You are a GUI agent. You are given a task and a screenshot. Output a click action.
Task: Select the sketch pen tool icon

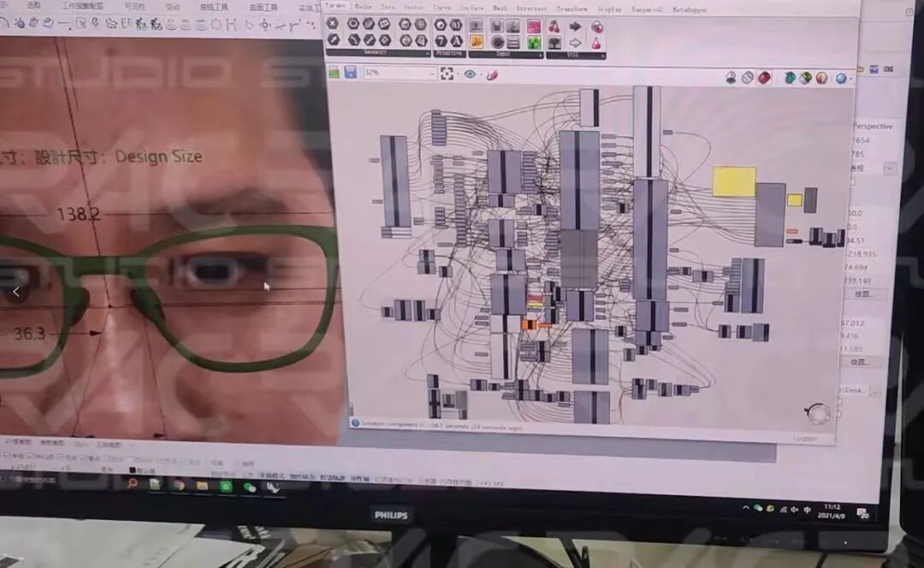pos(493,74)
